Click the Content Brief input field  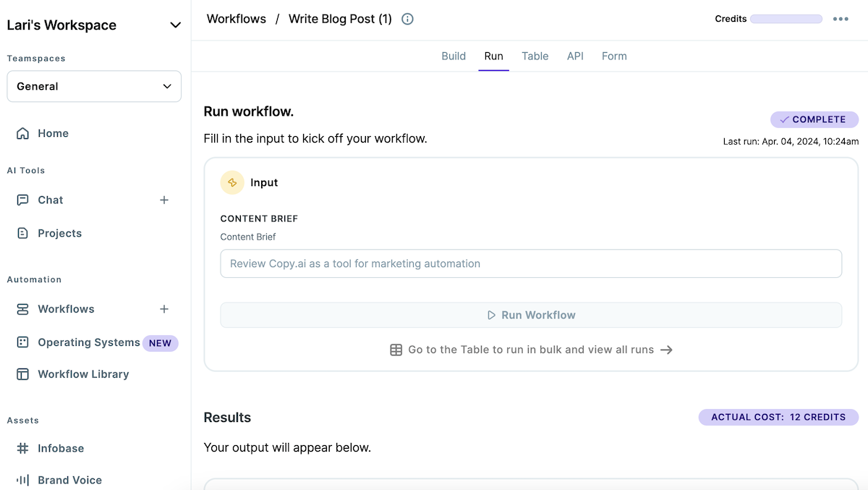[x=530, y=263]
